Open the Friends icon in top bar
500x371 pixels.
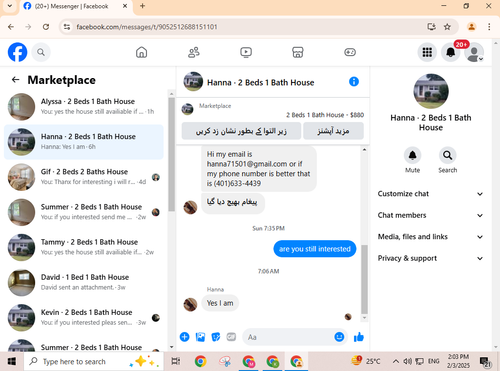194,52
